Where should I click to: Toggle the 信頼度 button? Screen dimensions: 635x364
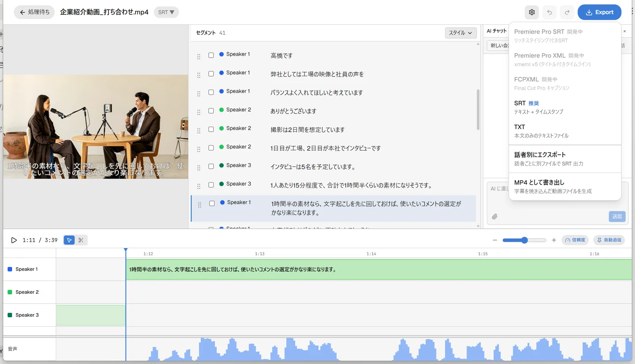click(575, 240)
